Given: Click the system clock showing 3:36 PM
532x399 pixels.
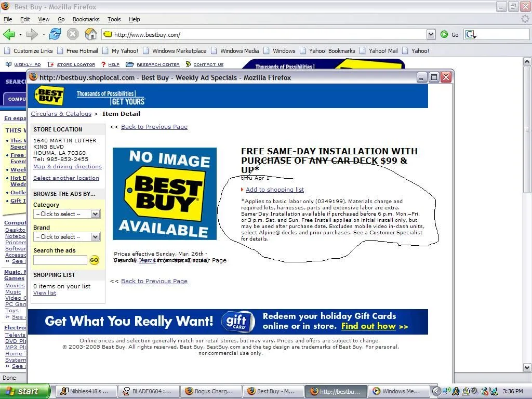Looking at the screenshot, I should click(x=513, y=392).
